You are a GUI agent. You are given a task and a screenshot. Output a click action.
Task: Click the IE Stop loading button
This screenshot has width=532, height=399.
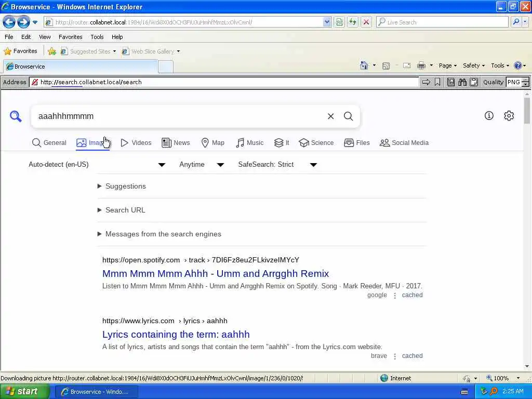[x=366, y=22]
